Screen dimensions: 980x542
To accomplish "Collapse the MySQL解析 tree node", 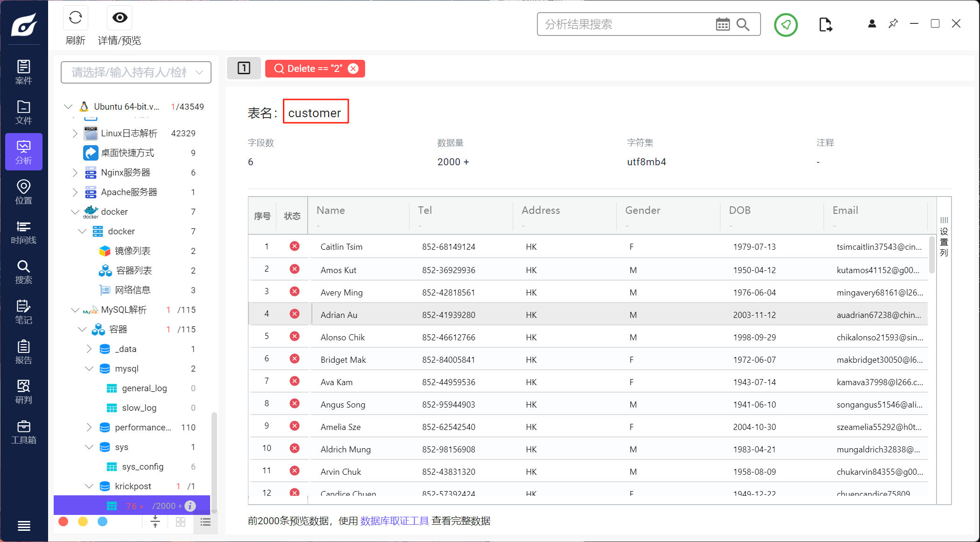I will pyautogui.click(x=75, y=310).
